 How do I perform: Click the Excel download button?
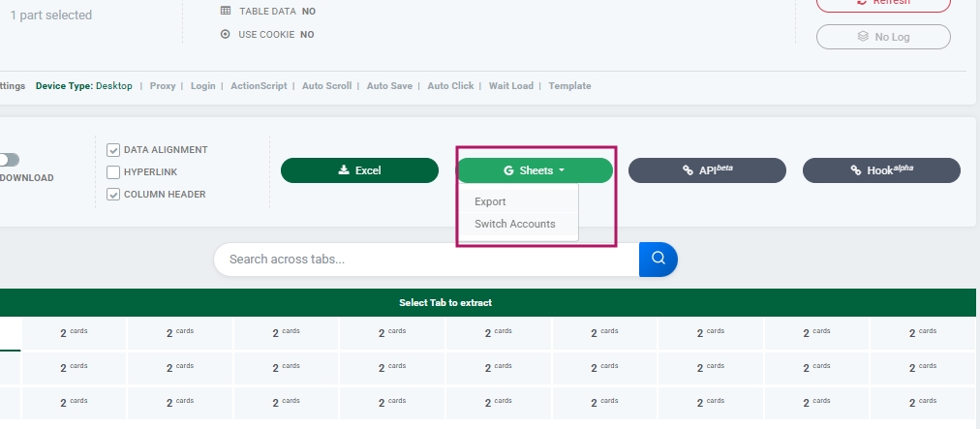(x=359, y=170)
